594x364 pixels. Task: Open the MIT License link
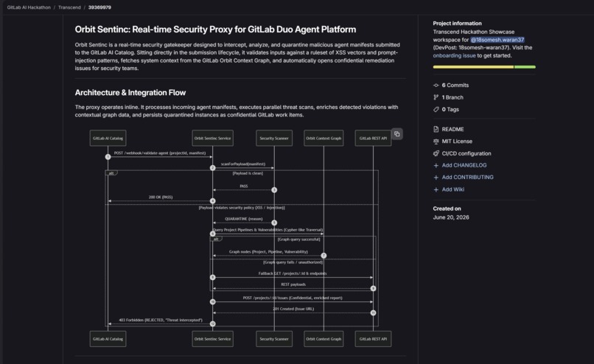coord(457,141)
